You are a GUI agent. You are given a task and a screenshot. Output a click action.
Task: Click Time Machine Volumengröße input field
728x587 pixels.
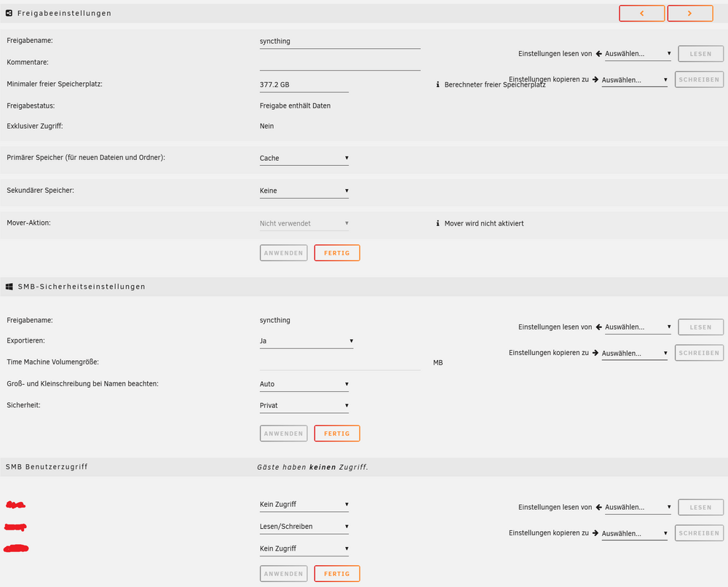tap(340, 362)
